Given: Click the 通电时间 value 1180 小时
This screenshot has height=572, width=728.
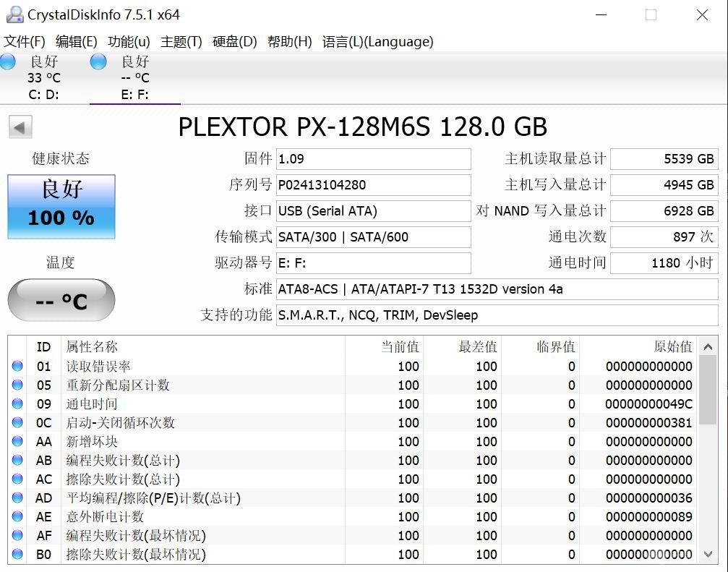Looking at the screenshot, I should 664,262.
